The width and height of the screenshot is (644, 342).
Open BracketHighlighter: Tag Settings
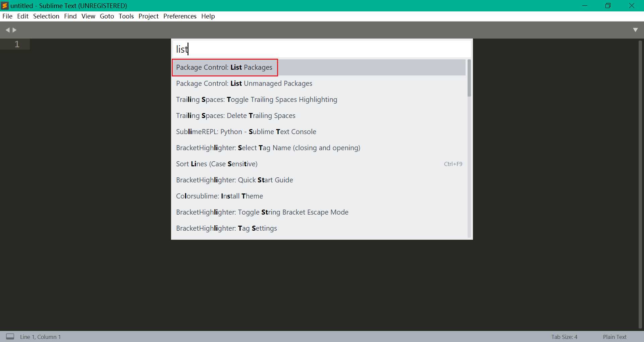(319, 228)
